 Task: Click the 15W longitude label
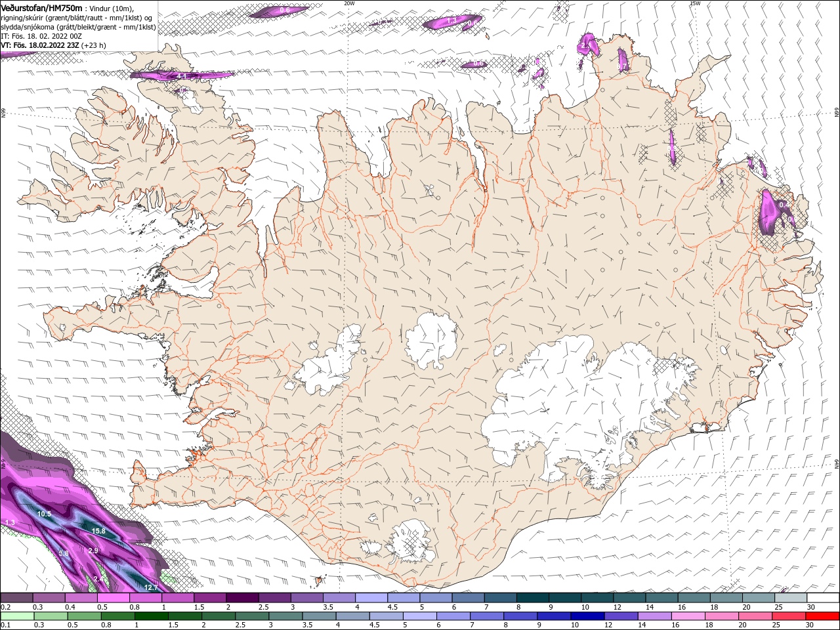tap(695, 3)
